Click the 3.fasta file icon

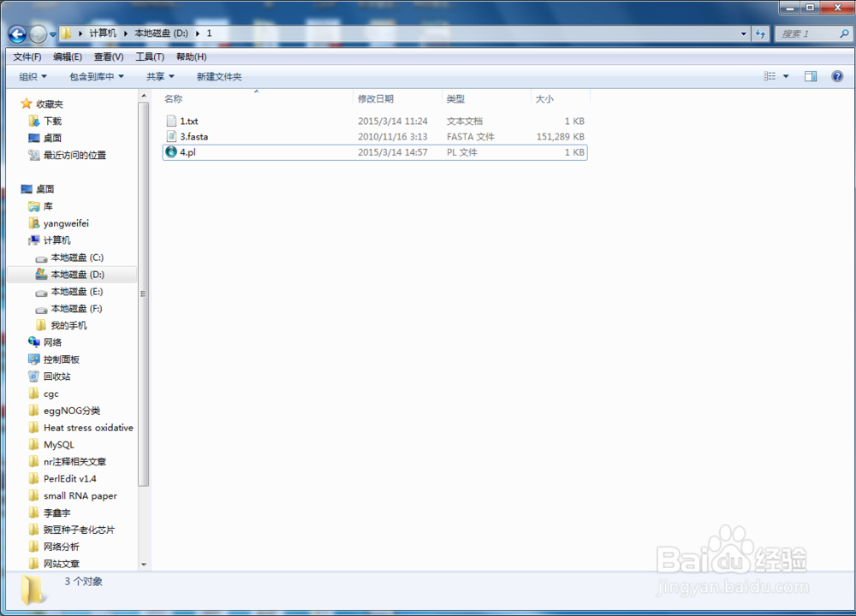tap(171, 136)
